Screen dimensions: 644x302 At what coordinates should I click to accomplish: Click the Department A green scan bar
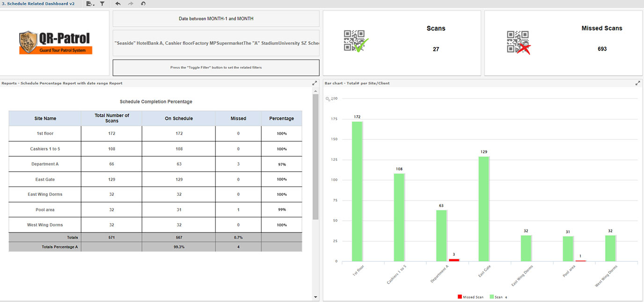(441, 236)
